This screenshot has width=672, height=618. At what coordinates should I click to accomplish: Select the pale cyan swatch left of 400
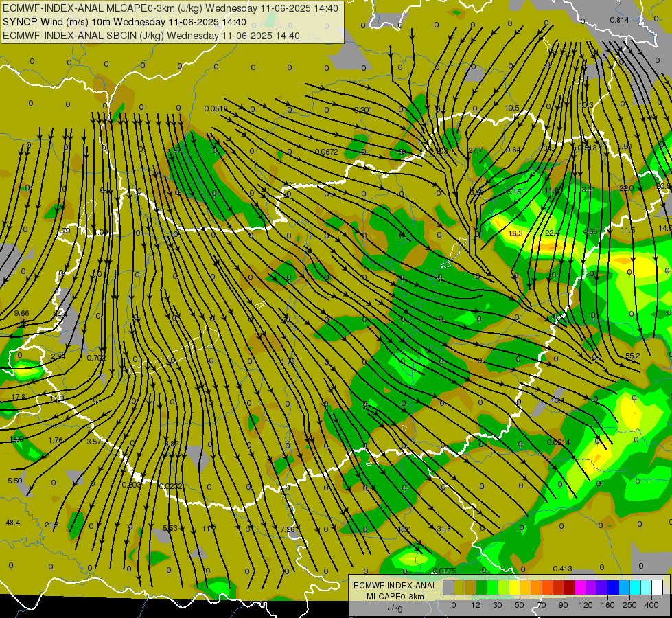[646, 587]
